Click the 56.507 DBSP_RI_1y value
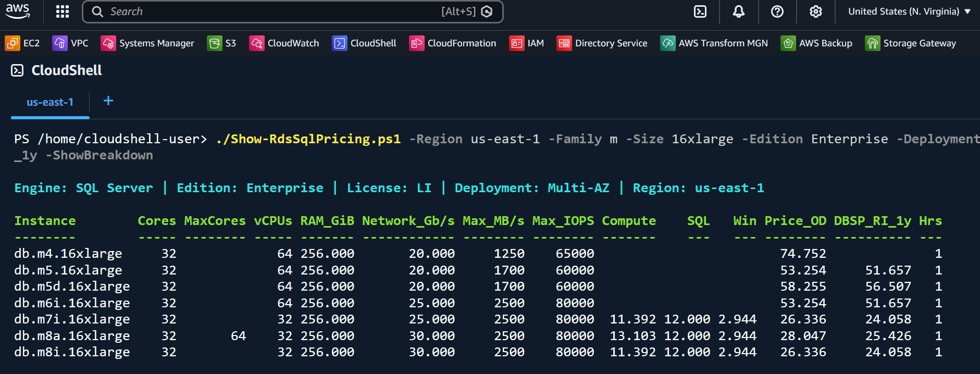 pyautogui.click(x=888, y=286)
